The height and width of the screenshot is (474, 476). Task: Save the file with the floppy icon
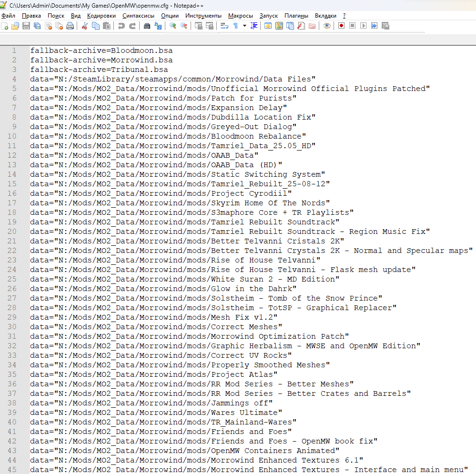coord(26,26)
